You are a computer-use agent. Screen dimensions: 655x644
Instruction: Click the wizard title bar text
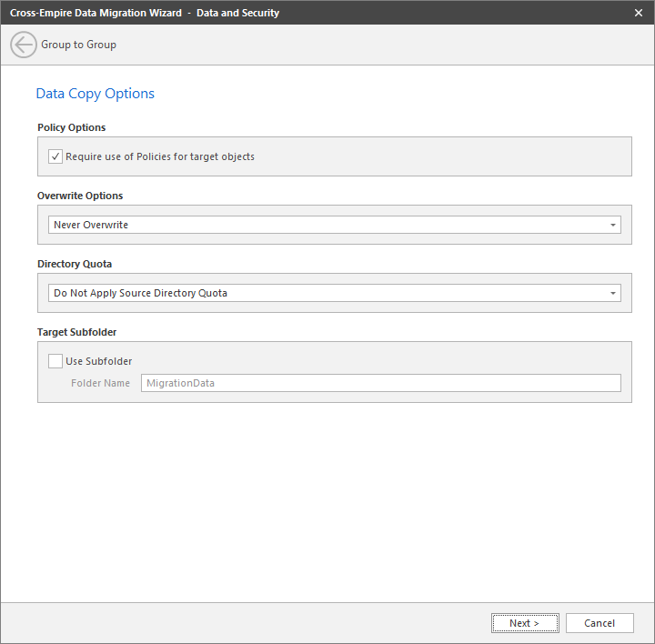point(145,13)
